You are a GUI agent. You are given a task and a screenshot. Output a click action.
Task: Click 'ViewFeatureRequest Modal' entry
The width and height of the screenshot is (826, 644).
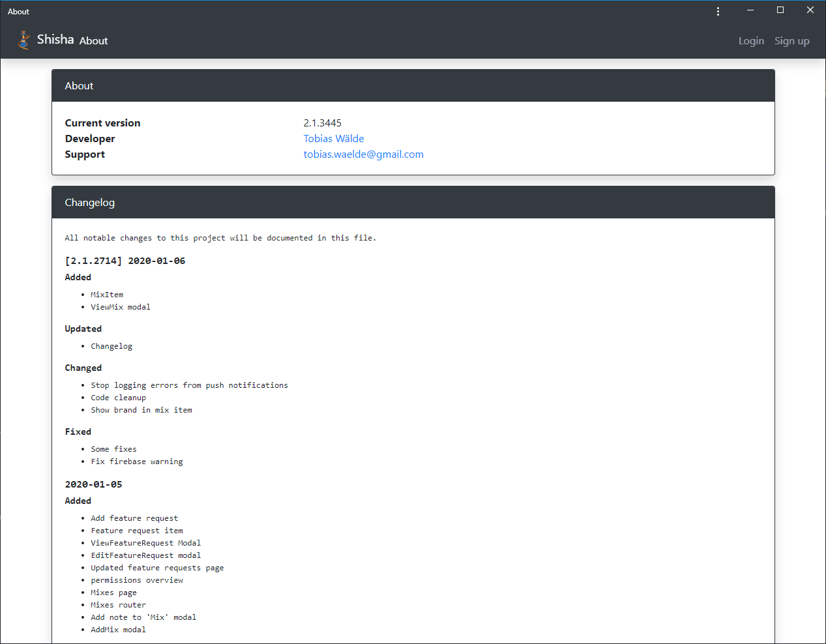146,543
